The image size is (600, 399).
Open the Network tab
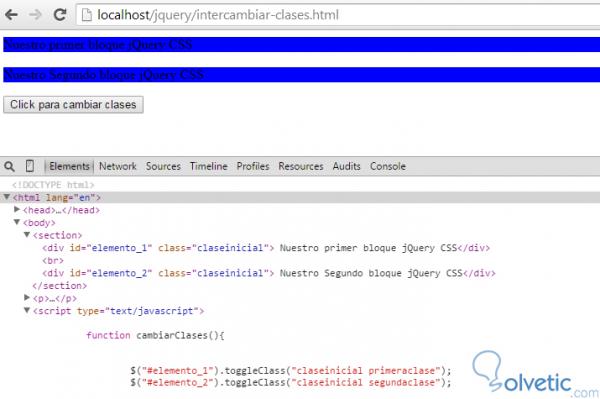[x=117, y=166]
